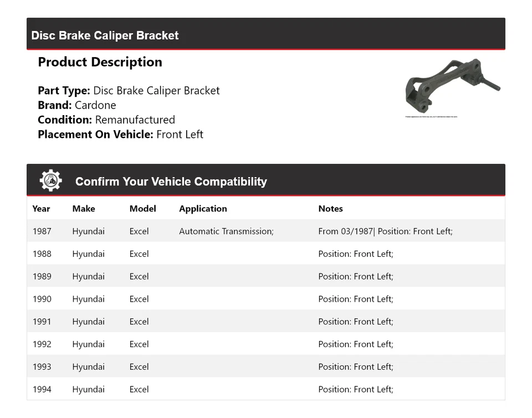Click the Product Description heading
Image resolution: width=532 pixels, height=418 pixels.
[100, 62]
